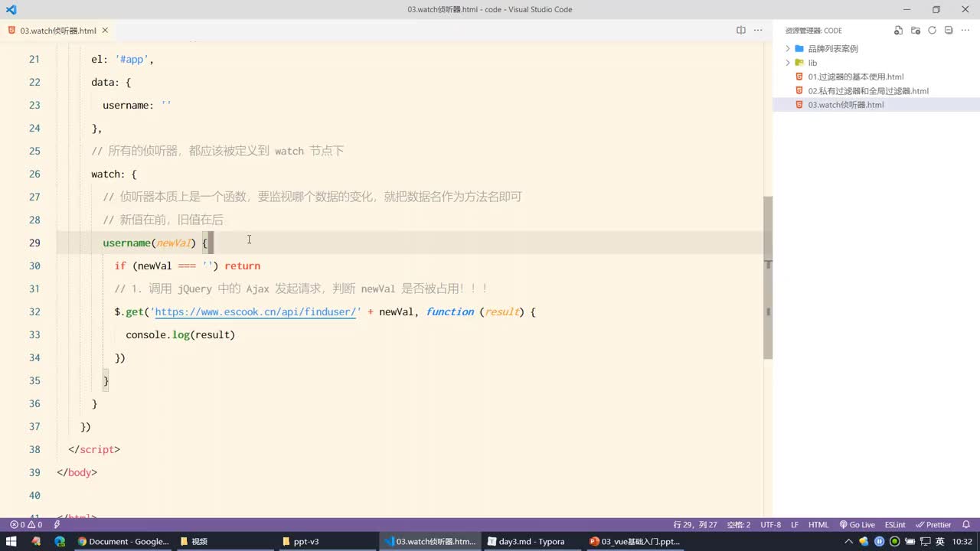Click line number 29 in gutter
The width and height of the screenshot is (980, 551).
coord(34,243)
